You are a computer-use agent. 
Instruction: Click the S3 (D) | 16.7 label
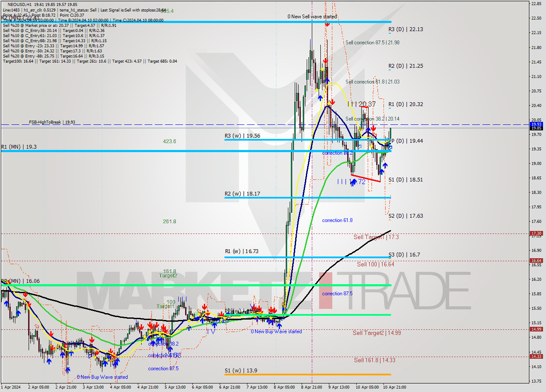coord(404,255)
